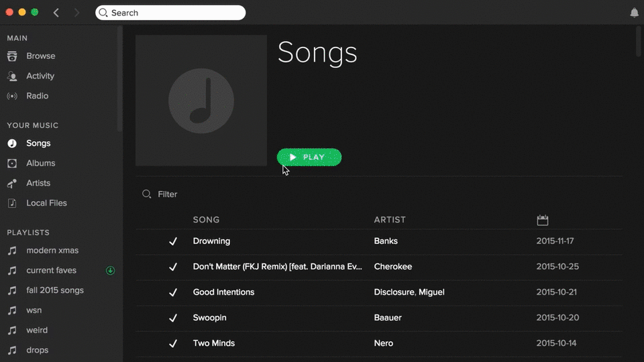644x362 pixels.
Task: Toggle the checkmark next to Swoopin
Action: 173,318
